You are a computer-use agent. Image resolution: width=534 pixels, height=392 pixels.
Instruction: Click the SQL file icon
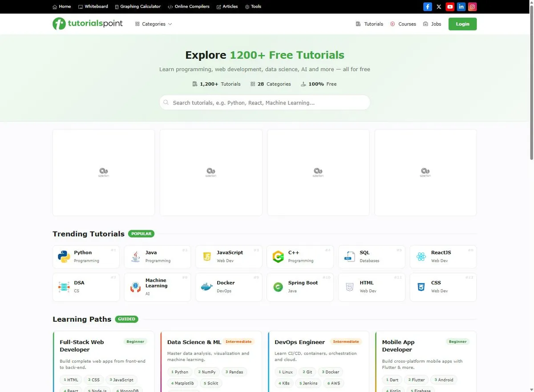(x=350, y=256)
